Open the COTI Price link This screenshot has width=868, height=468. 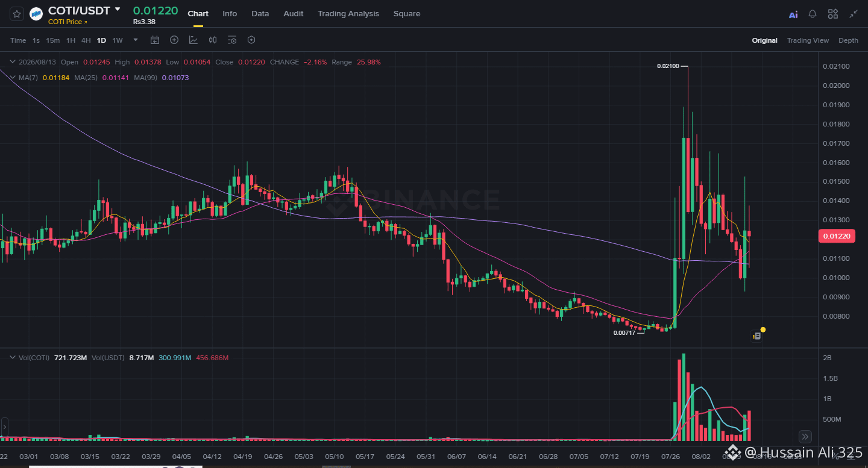pos(68,22)
